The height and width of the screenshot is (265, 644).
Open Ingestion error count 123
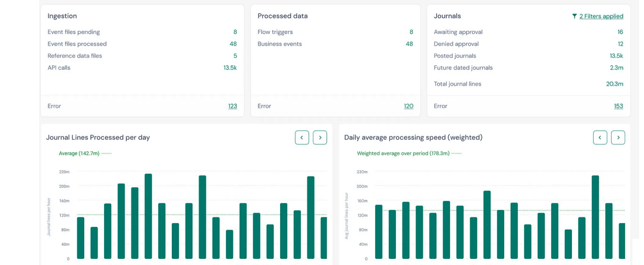click(x=232, y=106)
